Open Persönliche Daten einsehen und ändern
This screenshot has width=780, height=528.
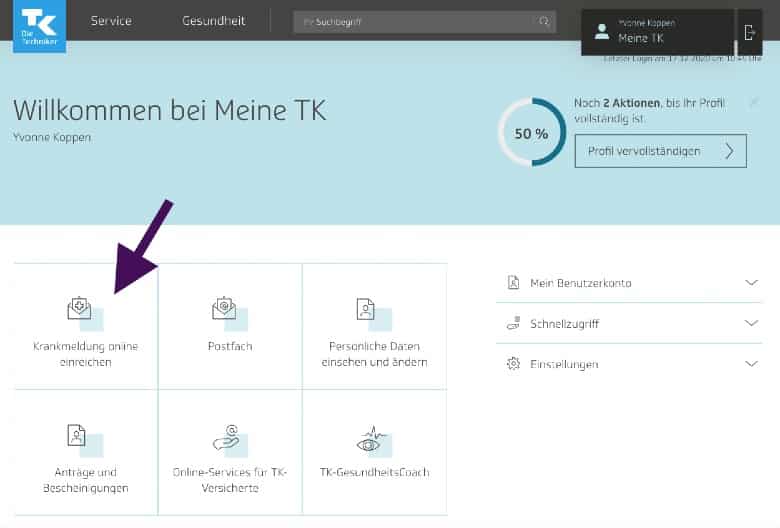click(x=375, y=354)
